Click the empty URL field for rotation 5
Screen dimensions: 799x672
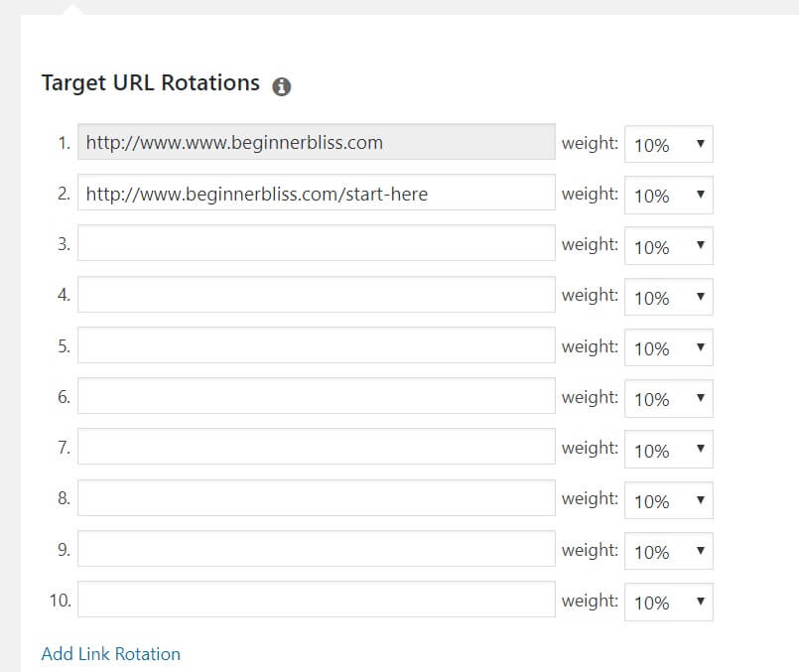coord(316,346)
